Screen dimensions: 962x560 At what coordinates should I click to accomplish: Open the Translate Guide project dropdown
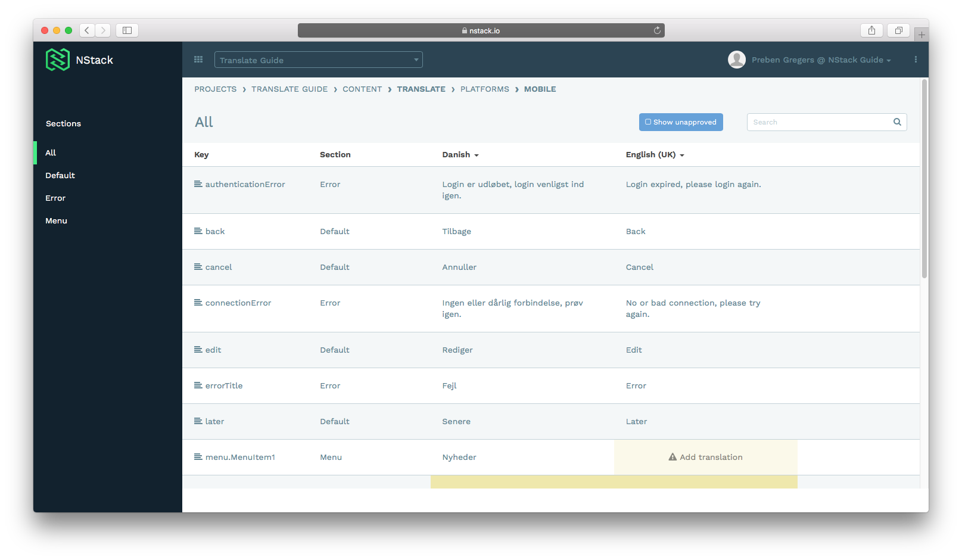click(319, 60)
